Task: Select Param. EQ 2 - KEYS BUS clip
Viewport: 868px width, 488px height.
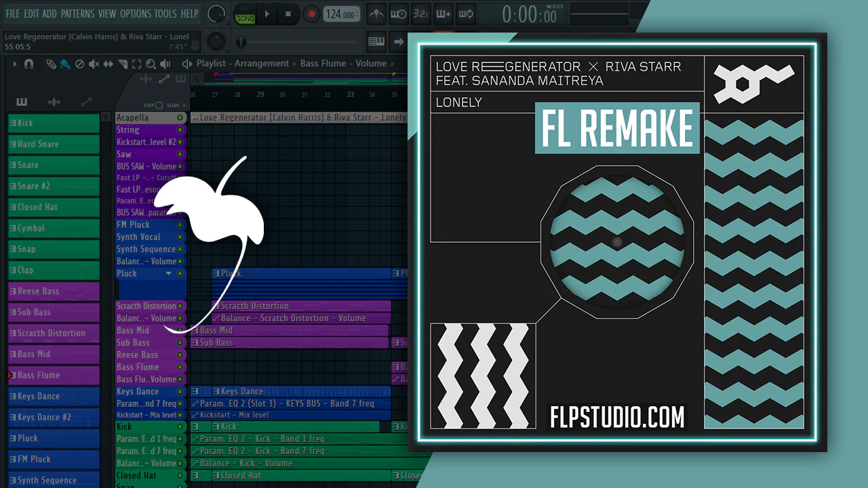Action: 291,404
